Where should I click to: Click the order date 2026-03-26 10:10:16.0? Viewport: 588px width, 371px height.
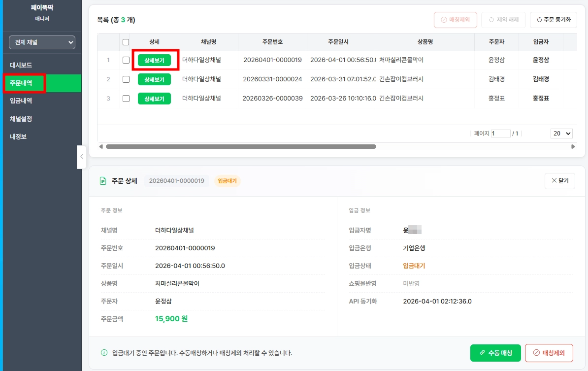[x=343, y=98]
